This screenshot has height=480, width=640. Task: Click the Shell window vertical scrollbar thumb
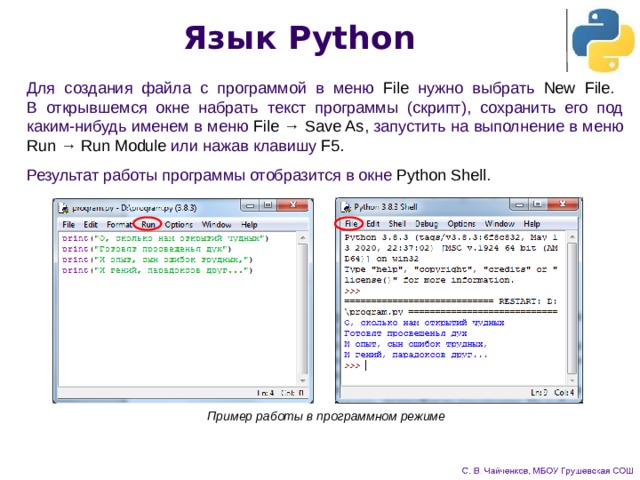point(572,308)
